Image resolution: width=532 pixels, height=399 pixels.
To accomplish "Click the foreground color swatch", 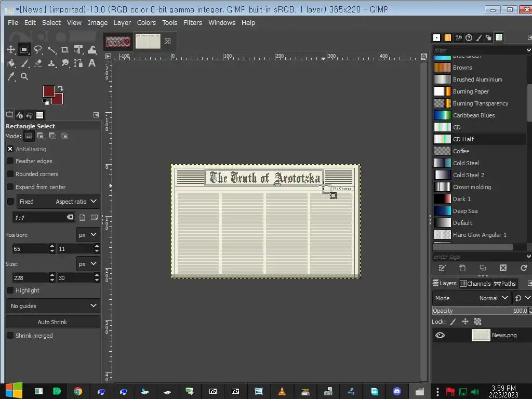I will point(48,91).
